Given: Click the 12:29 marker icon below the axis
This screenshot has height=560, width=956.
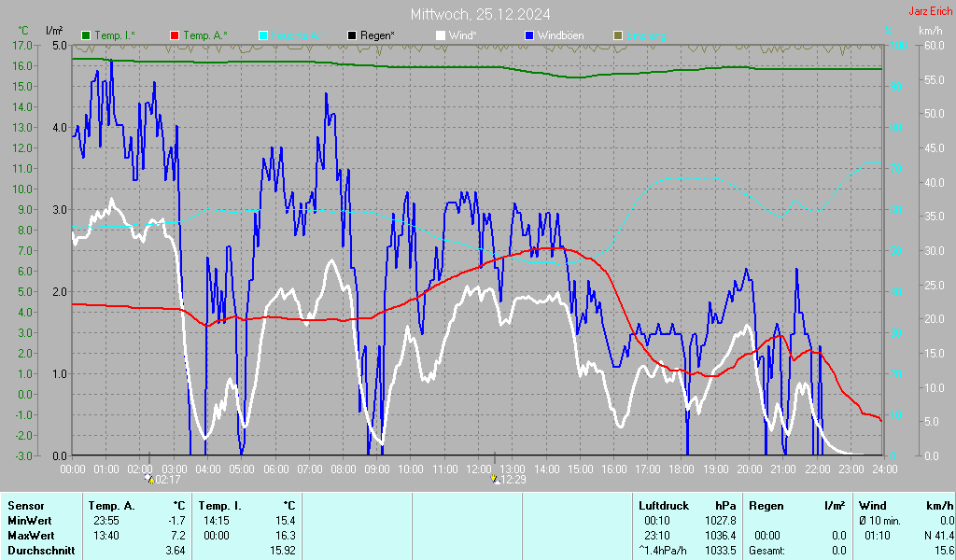Looking at the screenshot, I should [x=495, y=480].
